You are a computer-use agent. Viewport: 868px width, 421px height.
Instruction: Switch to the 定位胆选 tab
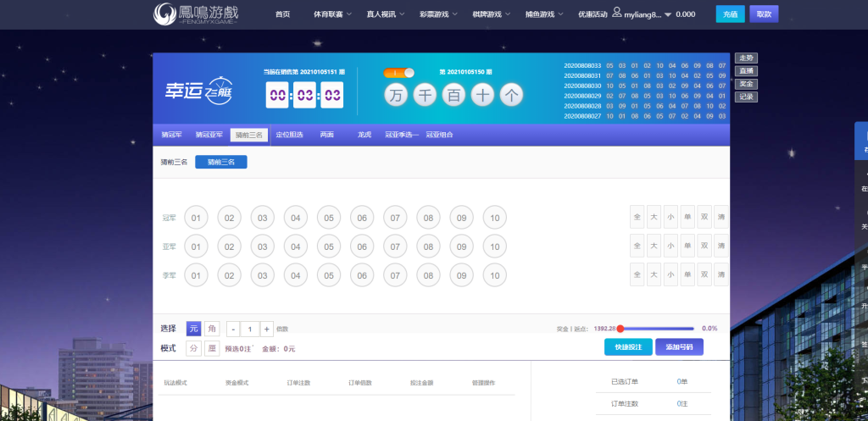point(290,135)
